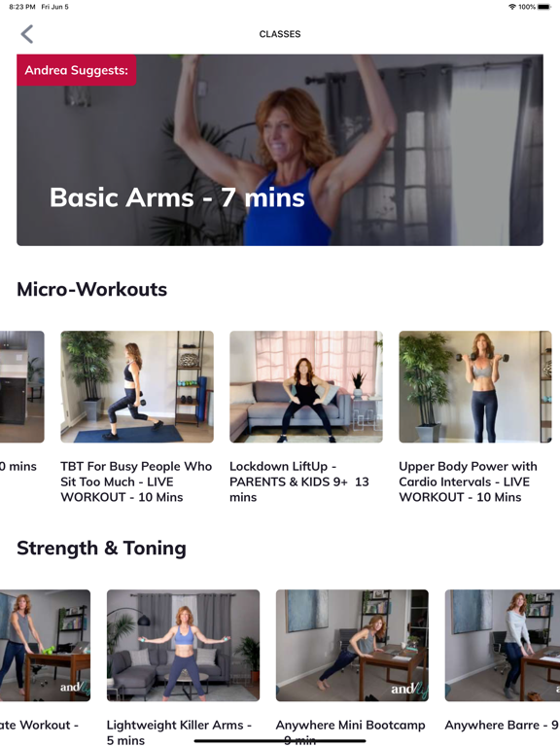Tap the Strength & Toning section heading
Image resolution: width=560 pixels, height=747 pixels.
click(101, 549)
